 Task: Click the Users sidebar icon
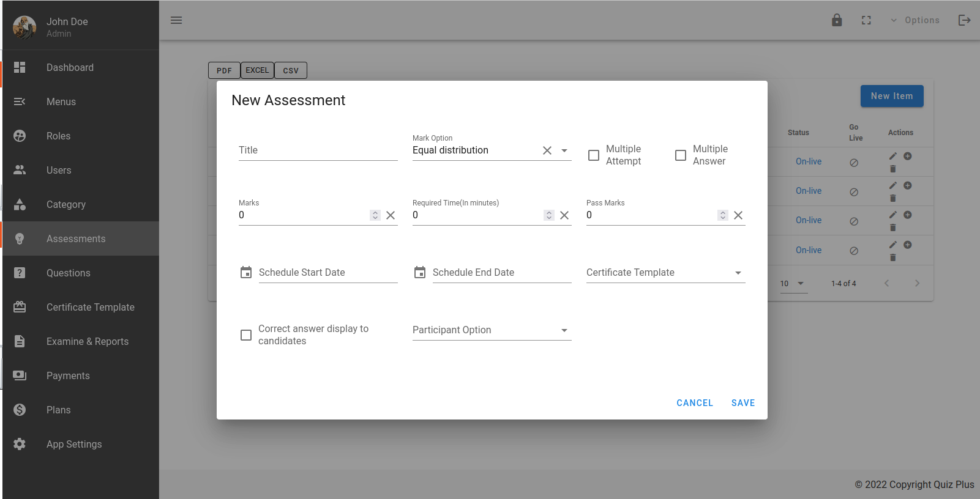(20, 170)
